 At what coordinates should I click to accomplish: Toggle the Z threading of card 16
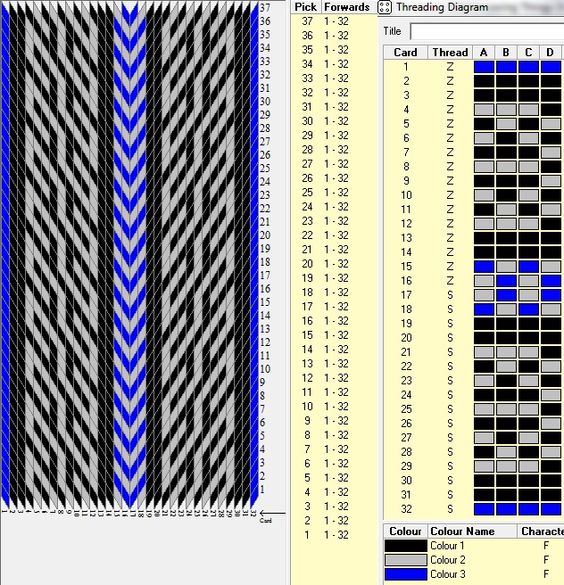tap(450, 281)
